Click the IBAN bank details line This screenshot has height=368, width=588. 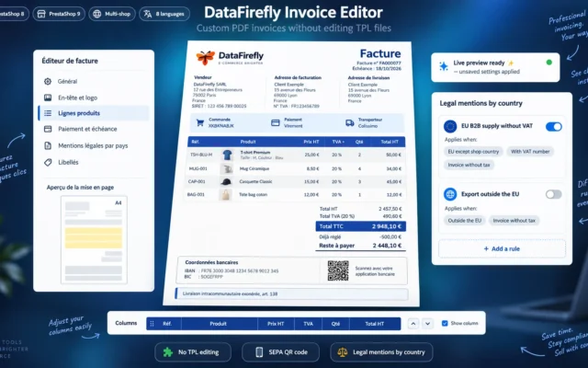232,270
